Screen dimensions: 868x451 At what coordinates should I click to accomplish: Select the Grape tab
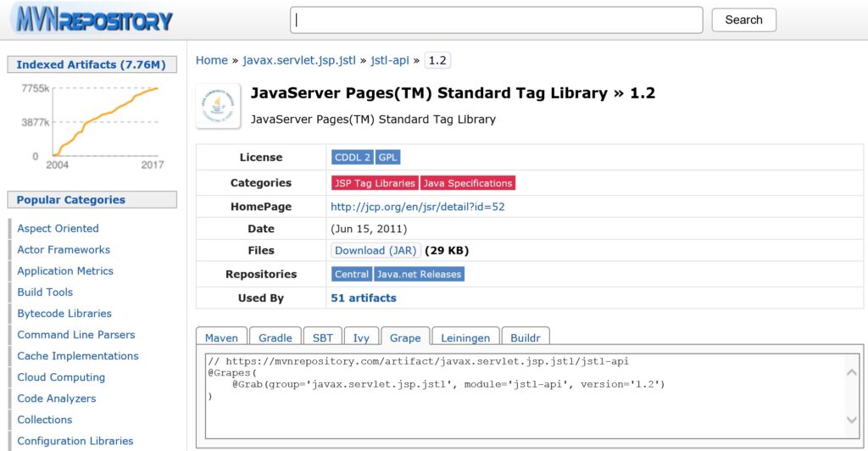tap(405, 337)
